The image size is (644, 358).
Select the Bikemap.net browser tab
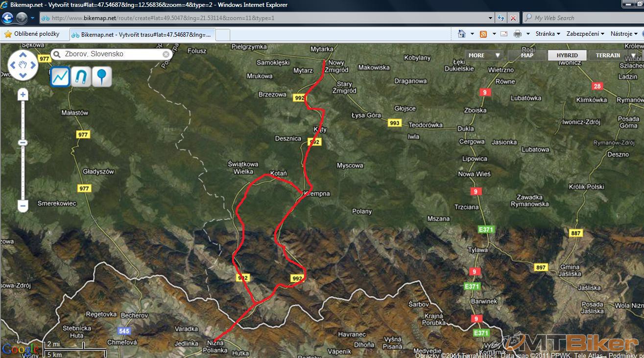coord(142,35)
